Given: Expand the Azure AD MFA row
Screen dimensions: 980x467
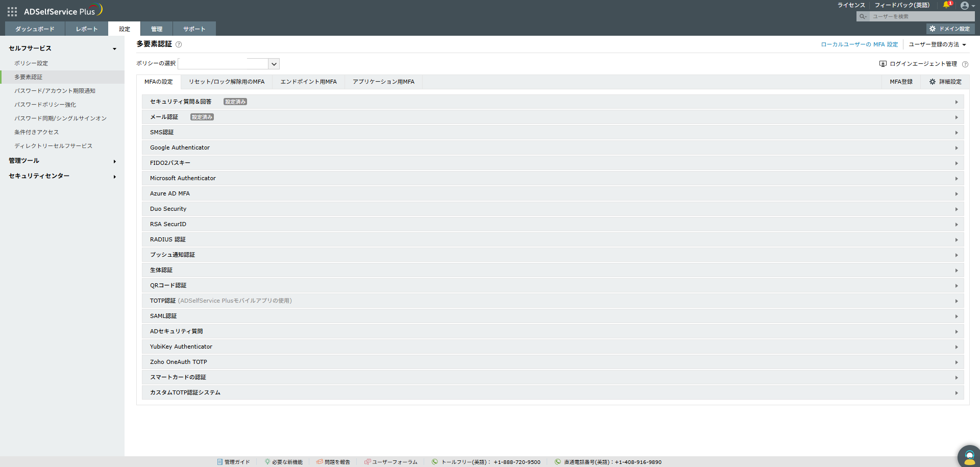Looking at the screenshot, I should click(553, 194).
